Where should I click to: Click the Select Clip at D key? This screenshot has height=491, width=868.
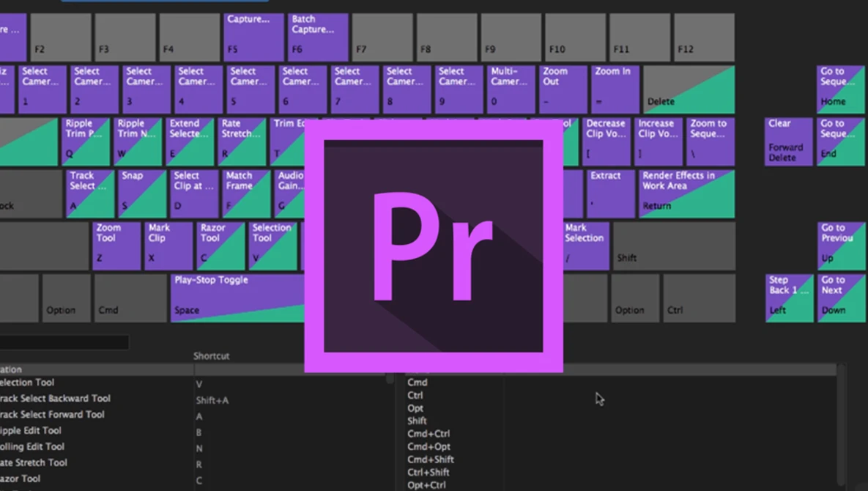coord(194,193)
